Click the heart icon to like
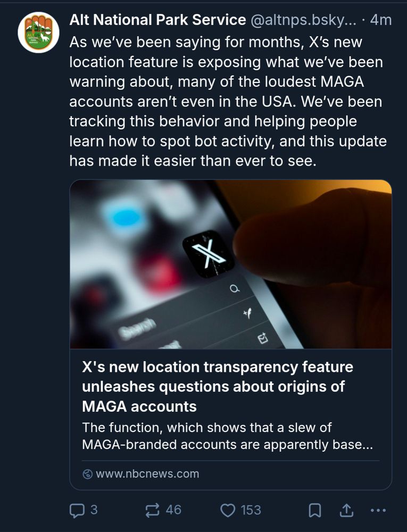Viewport: 407px width, 532px height. click(x=228, y=510)
